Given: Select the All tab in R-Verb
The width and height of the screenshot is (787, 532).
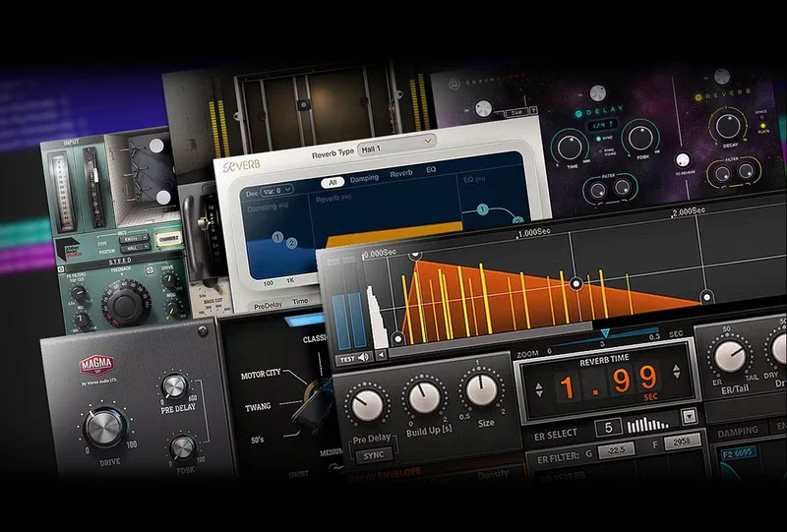Looking at the screenshot, I should 333,182.
